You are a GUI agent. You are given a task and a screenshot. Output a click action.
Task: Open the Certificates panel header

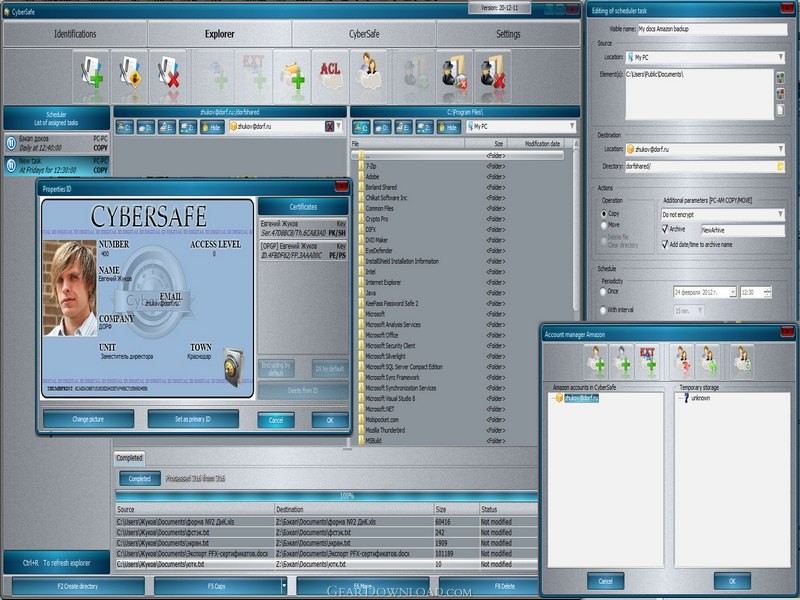point(303,207)
